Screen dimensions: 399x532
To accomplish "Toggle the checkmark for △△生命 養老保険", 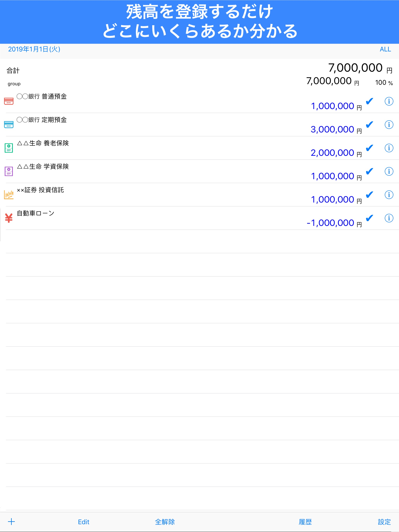I will pyautogui.click(x=369, y=148).
